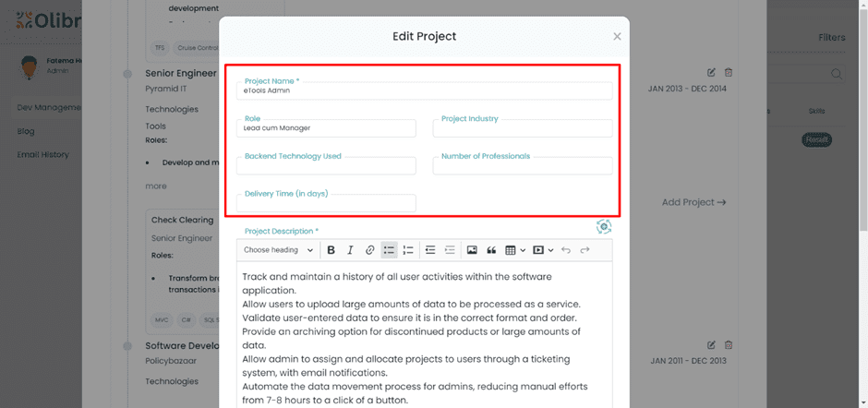Toggle bold formatting in description editor
Viewport: 868px width, 408px height.
pyautogui.click(x=331, y=250)
